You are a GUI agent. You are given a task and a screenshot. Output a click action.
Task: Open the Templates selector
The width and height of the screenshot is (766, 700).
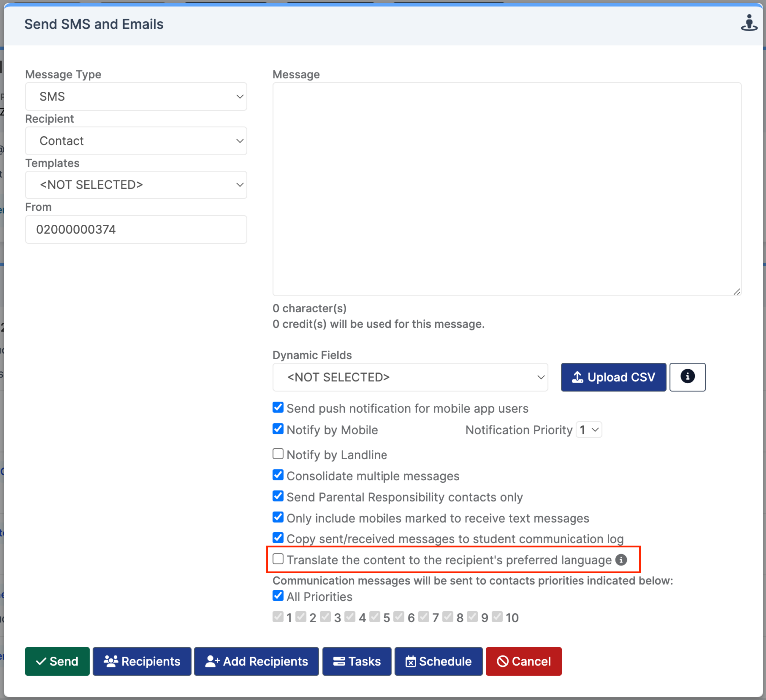pos(136,184)
